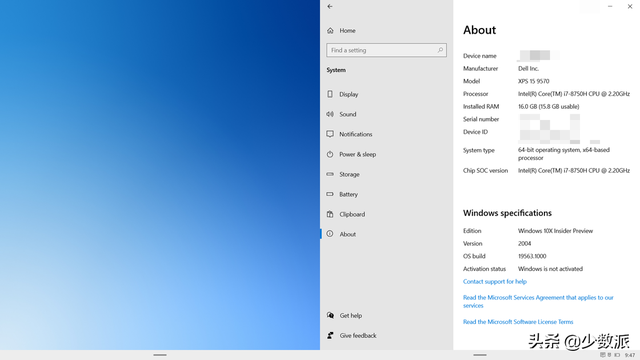
Task: Click the Windows is not activated status
Action: click(x=550, y=269)
